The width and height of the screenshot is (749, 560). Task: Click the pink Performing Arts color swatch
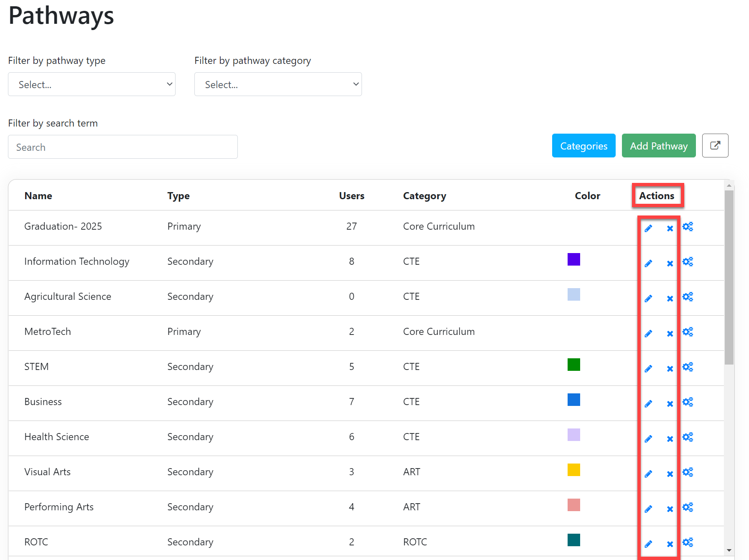click(x=574, y=505)
